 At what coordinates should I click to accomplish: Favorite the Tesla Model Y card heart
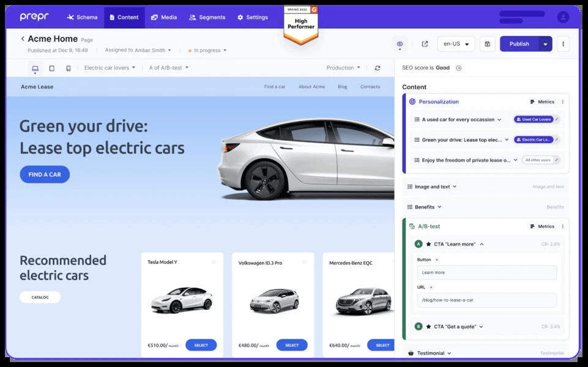[214, 262]
